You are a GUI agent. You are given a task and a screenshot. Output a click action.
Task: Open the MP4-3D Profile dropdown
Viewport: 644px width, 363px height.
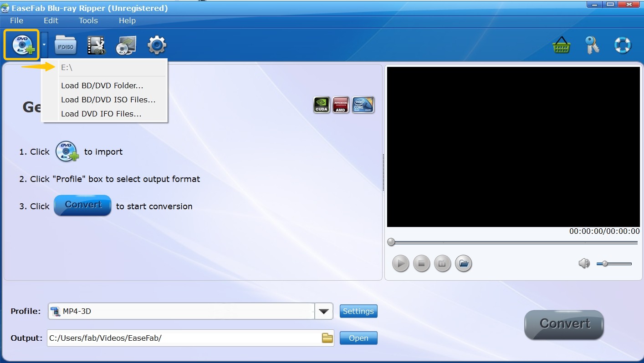(323, 311)
